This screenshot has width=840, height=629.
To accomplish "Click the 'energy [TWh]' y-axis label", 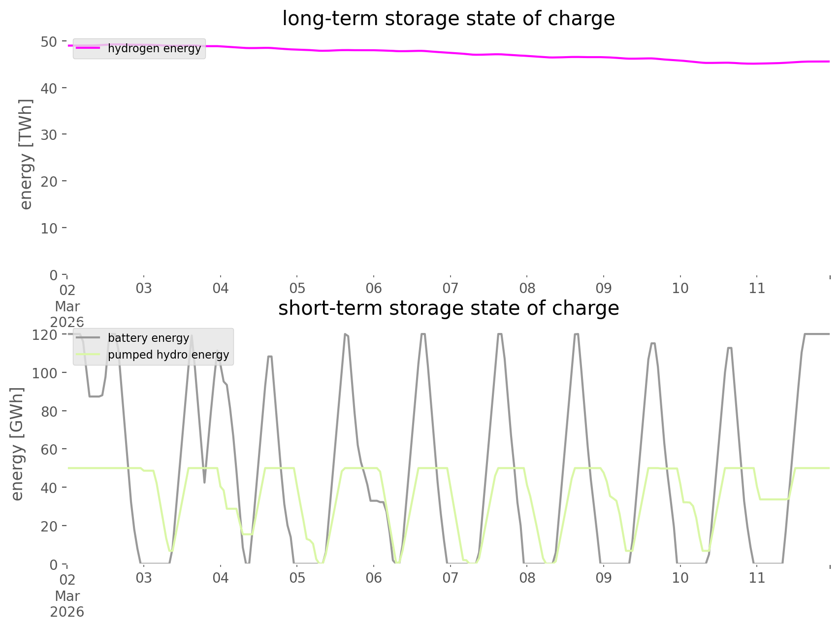I will (26, 154).
